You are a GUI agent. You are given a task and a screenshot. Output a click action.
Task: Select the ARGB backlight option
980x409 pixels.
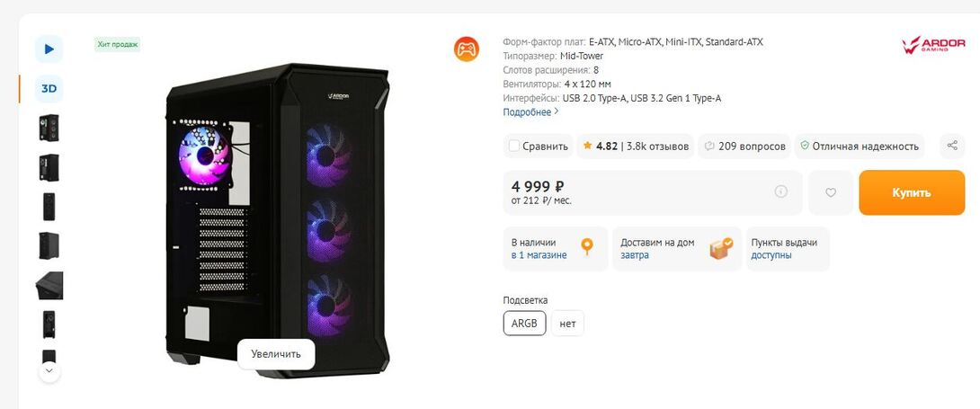point(524,323)
